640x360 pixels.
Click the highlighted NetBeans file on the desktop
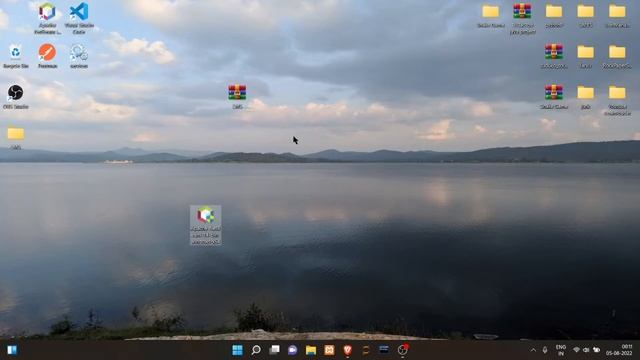(206, 225)
